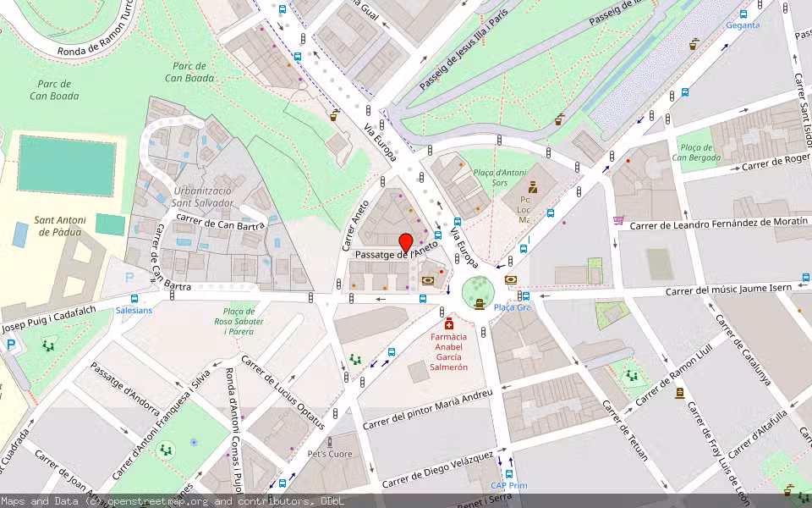The image size is (812, 508).
Task: Click the Salesians label
Action: point(134,311)
